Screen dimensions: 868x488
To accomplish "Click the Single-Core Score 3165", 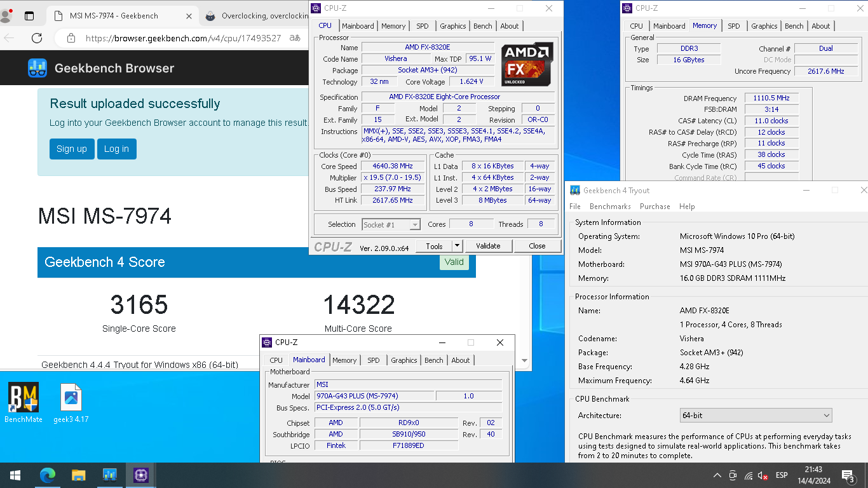I will tap(139, 305).
